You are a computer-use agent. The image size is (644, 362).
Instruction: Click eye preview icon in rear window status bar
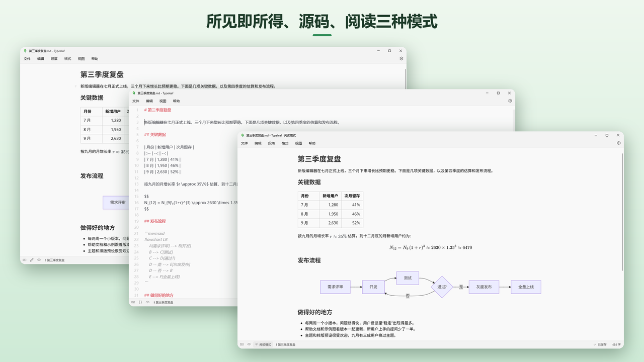click(39, 260)
